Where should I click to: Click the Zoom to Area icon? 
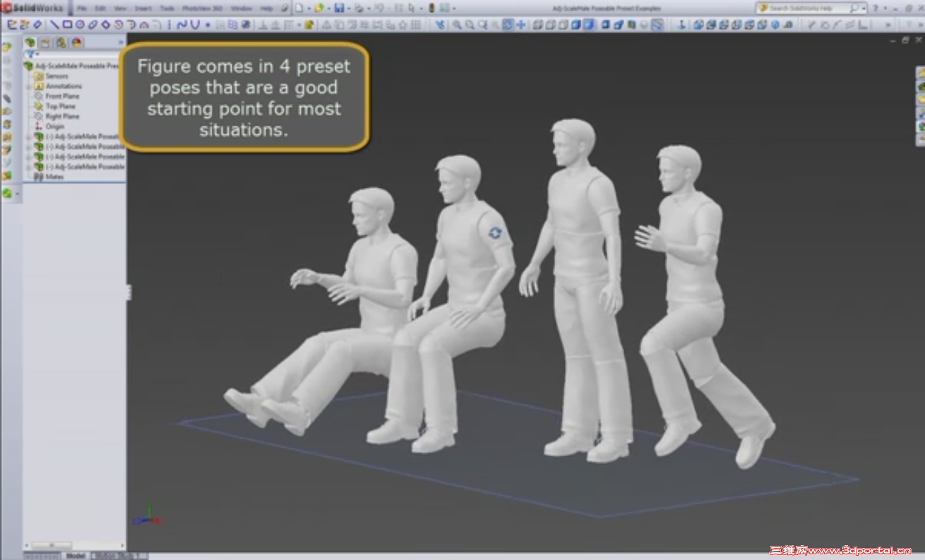(470, 25)
